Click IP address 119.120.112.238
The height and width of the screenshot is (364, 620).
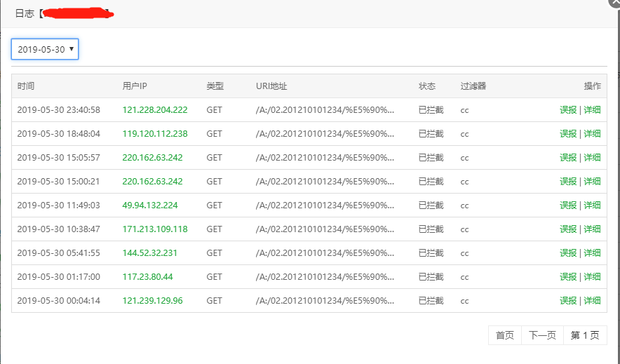click(155, 133)
